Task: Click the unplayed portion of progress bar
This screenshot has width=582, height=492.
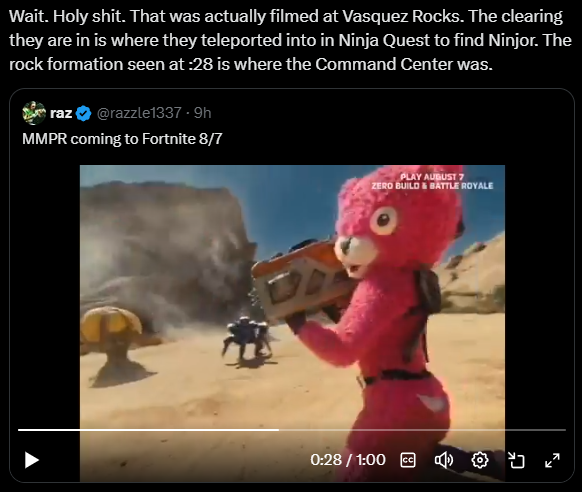Action: coord(422,430)
